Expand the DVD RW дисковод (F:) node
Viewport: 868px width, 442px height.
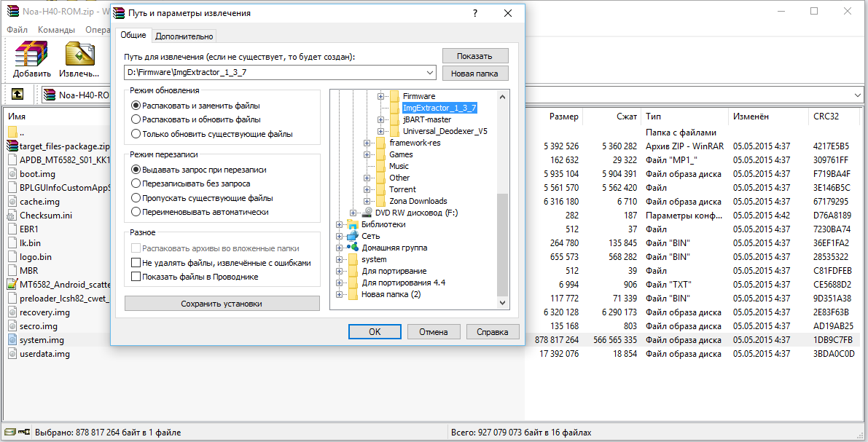coord(353,213)
